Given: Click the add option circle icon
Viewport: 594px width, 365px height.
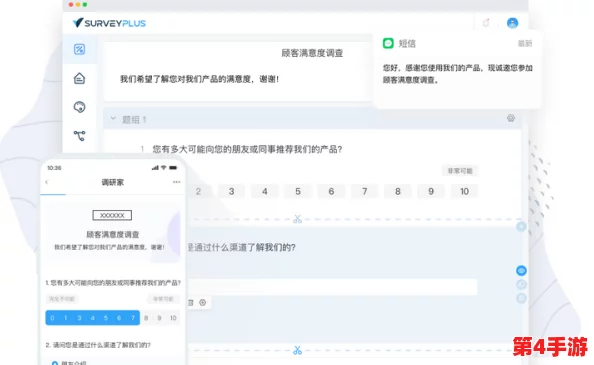Looking at the screenshot, I should 203,303.
